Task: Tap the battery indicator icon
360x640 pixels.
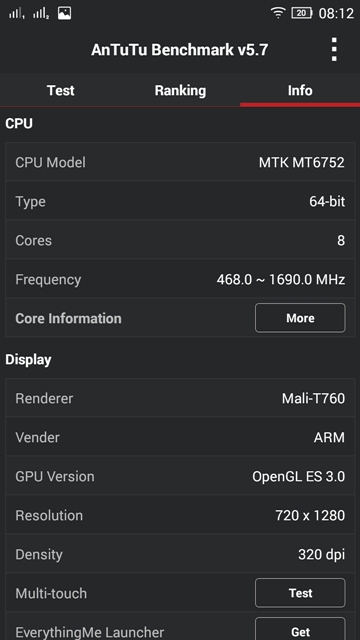Action: [x=302, y=13]
